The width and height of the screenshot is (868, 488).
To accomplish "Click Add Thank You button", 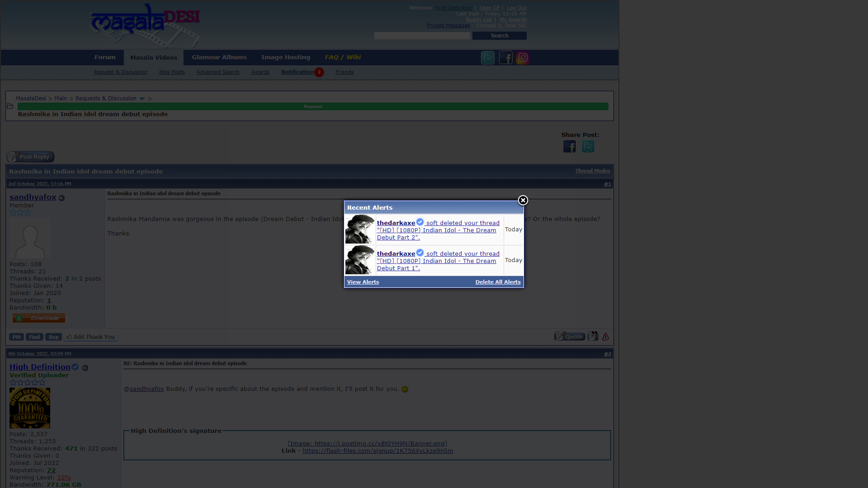I will [91, 337].
